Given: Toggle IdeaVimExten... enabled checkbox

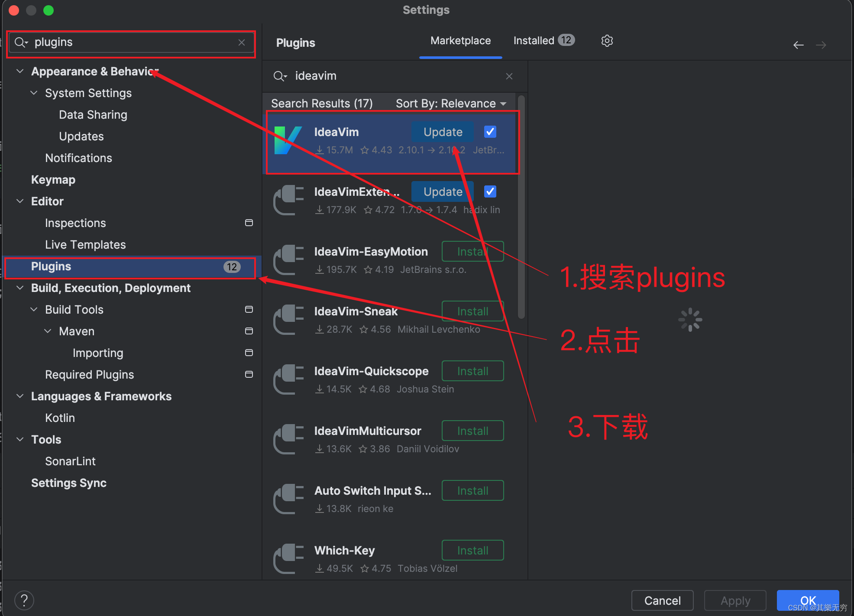Looking at the screenshot, I should coord(490,191).
